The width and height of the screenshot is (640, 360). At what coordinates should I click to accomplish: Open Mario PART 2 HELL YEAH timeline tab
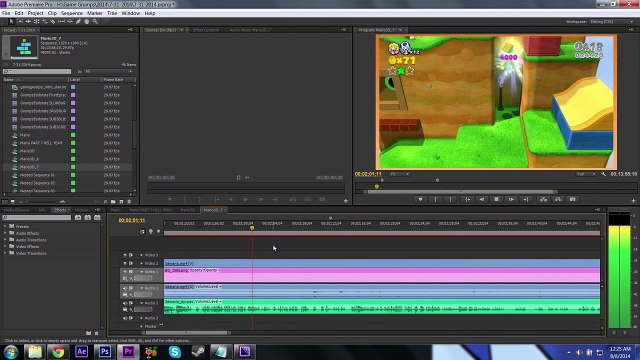click(x=151, y=210)
